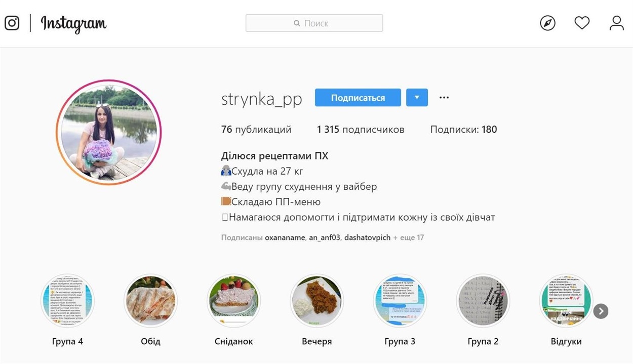633x364 pixels.
Task: Show more story highlights with the right arrow
Action: point(601,311)
